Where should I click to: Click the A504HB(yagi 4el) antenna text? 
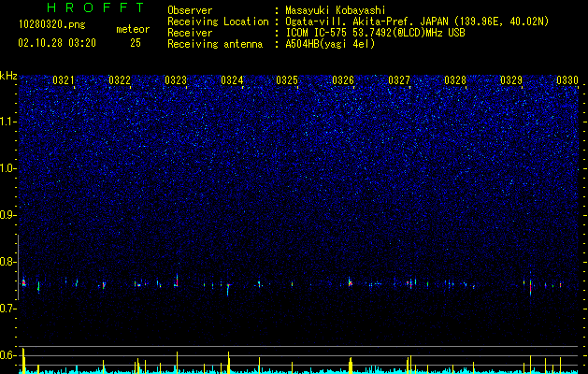(x=330, y=44)
